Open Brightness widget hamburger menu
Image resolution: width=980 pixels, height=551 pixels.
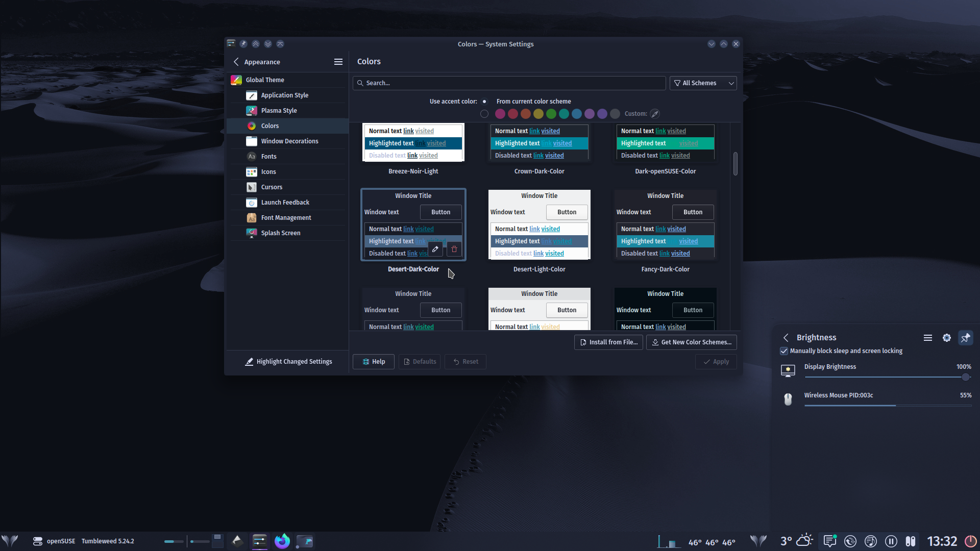tap(928, 338)
